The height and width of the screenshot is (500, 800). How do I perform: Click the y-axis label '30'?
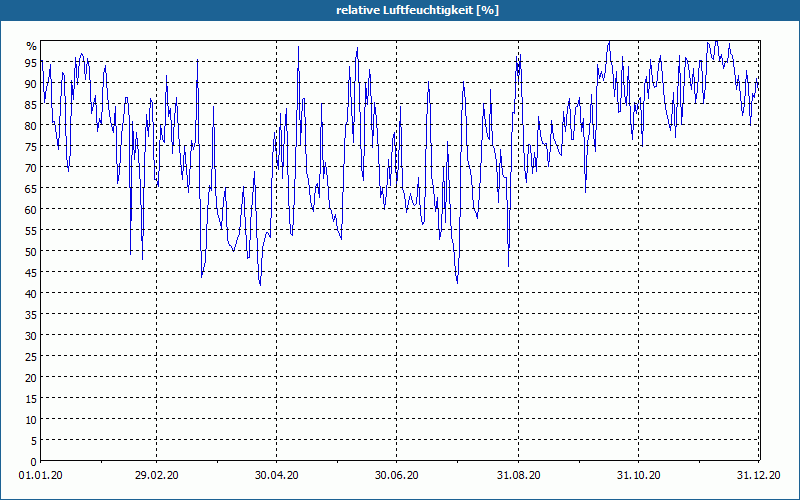(x=32, y=336)
